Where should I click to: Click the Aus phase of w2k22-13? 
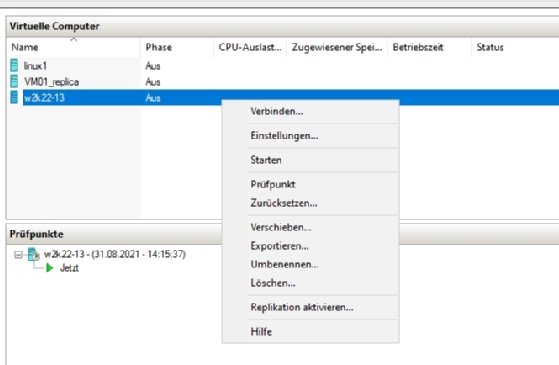pyautogui.click(x=153, y=98)
